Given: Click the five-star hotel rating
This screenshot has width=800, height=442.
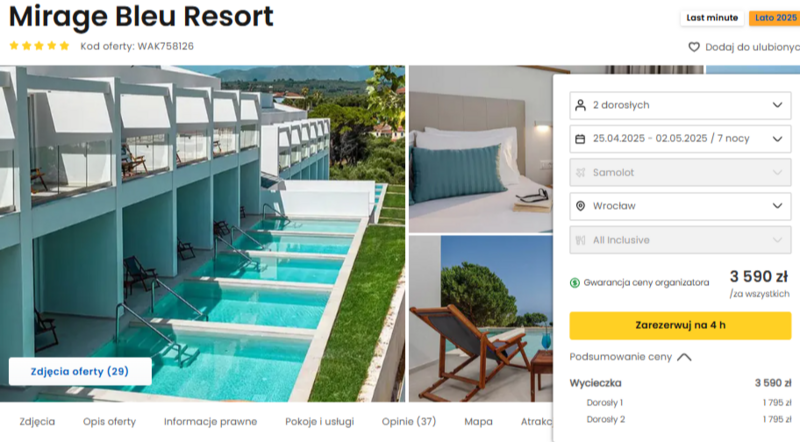Looking at the screenshot, I should [39, 46].
